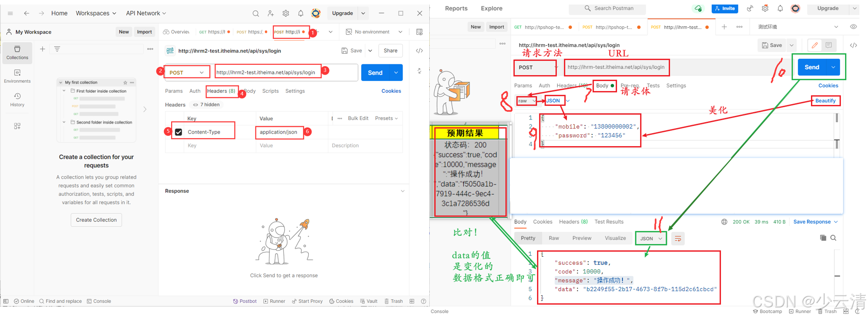Viewport: 868px width, 316px height.
Task: Open Environments panel in left sidebar
Action: click(17, 76)
